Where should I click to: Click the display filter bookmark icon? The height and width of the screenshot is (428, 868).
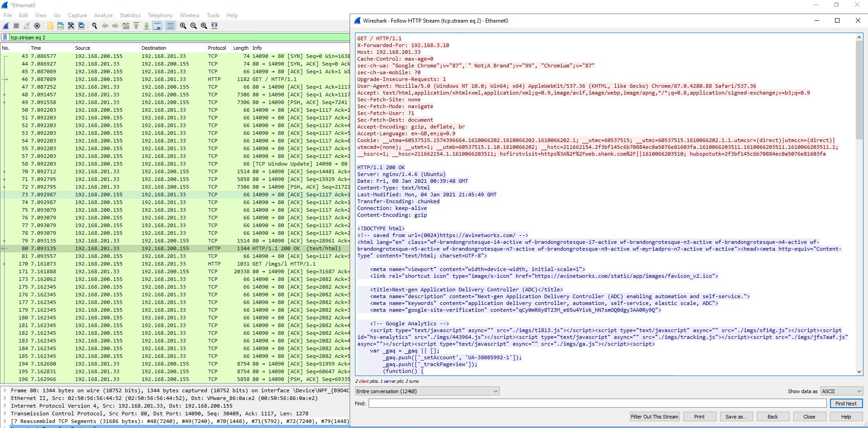coord(5,38)
